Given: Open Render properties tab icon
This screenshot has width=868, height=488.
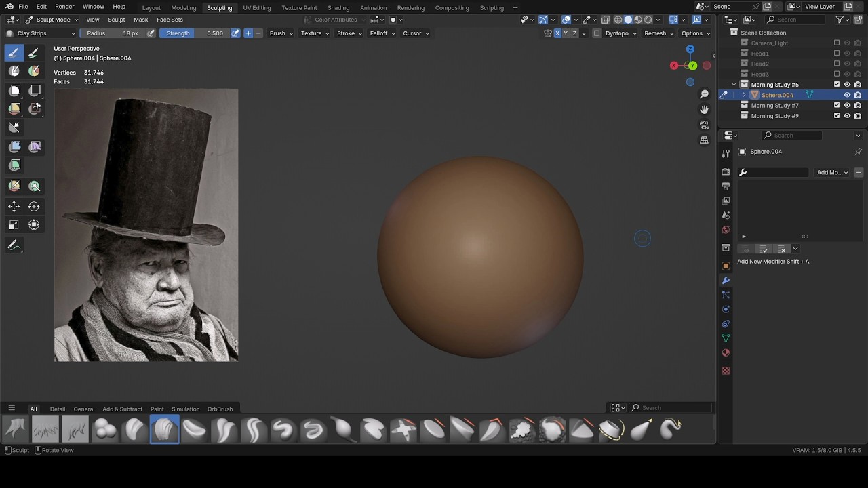Looking at the screenshot, I should click(x=726, y=172).
